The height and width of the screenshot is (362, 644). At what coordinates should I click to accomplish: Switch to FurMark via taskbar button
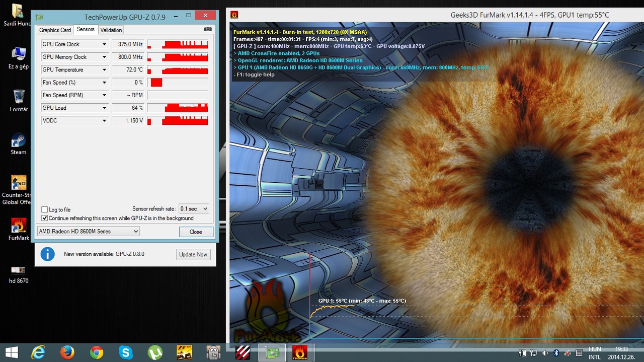301,352
